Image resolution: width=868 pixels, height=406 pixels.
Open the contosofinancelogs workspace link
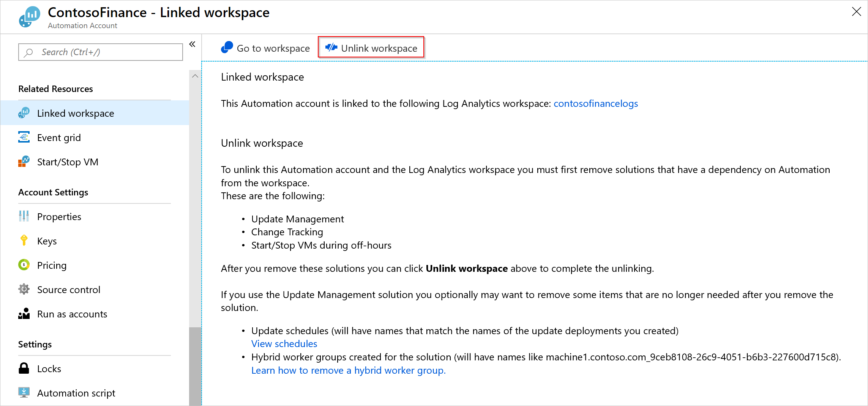click(x=595, y=103)
